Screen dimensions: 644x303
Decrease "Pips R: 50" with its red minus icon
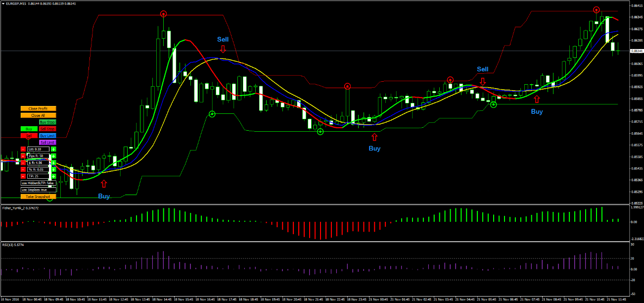(x=23, y=156)
